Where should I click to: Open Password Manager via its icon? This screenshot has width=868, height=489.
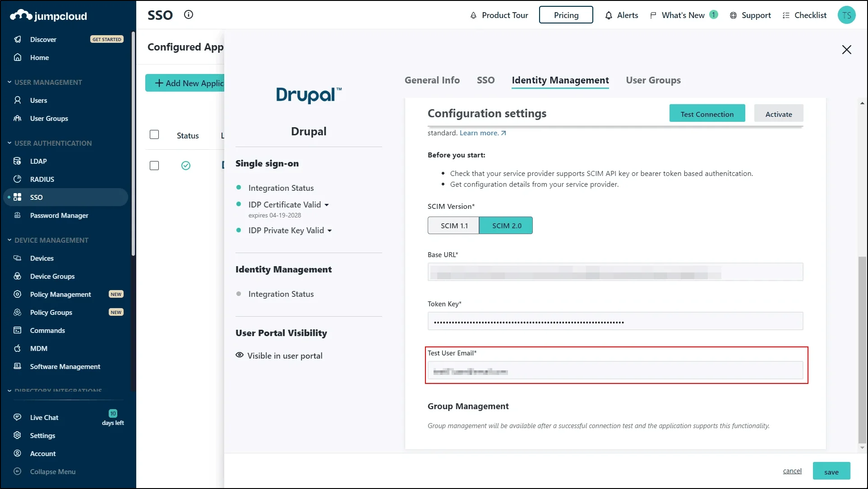pos(18,215)
